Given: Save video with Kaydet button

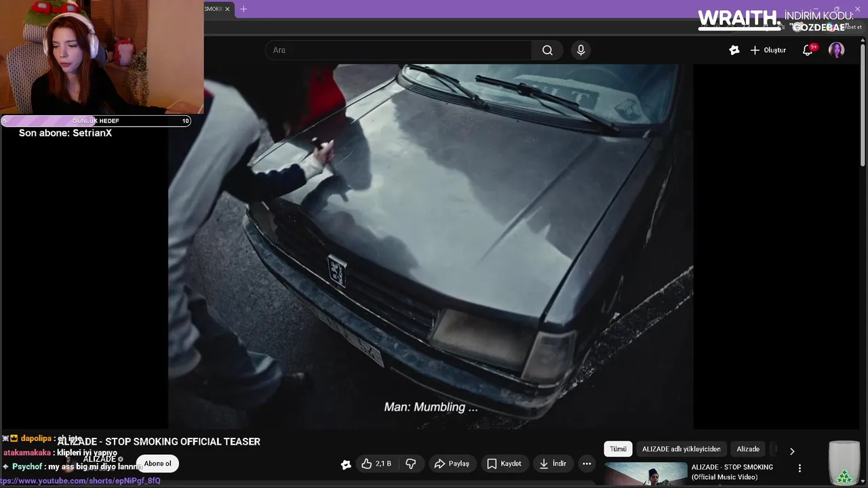Looking at the screenshot, I should coord(504,464).
